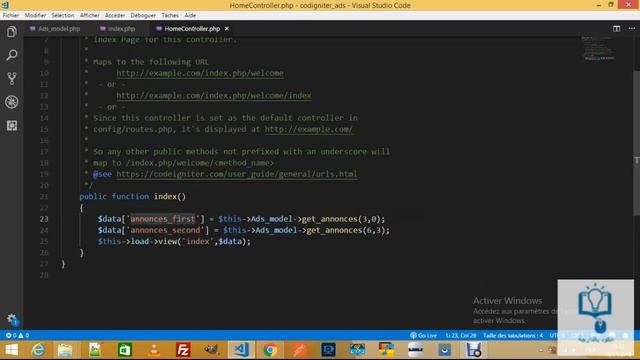
Task: Open the Manage gear menu
Action: [x=12, y=319]
